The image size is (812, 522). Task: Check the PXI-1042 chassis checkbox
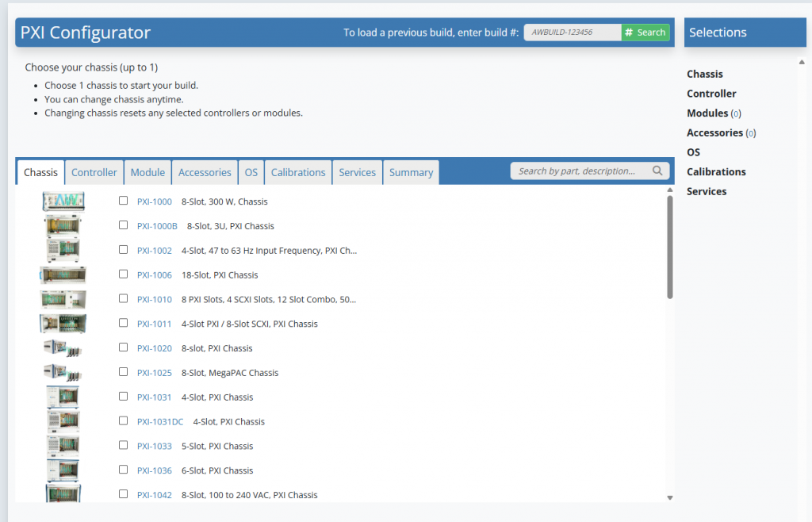(123, 493)
